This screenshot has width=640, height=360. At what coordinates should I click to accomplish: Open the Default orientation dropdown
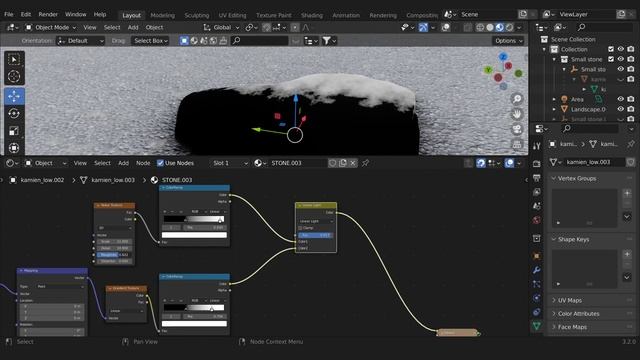point(80,41)
